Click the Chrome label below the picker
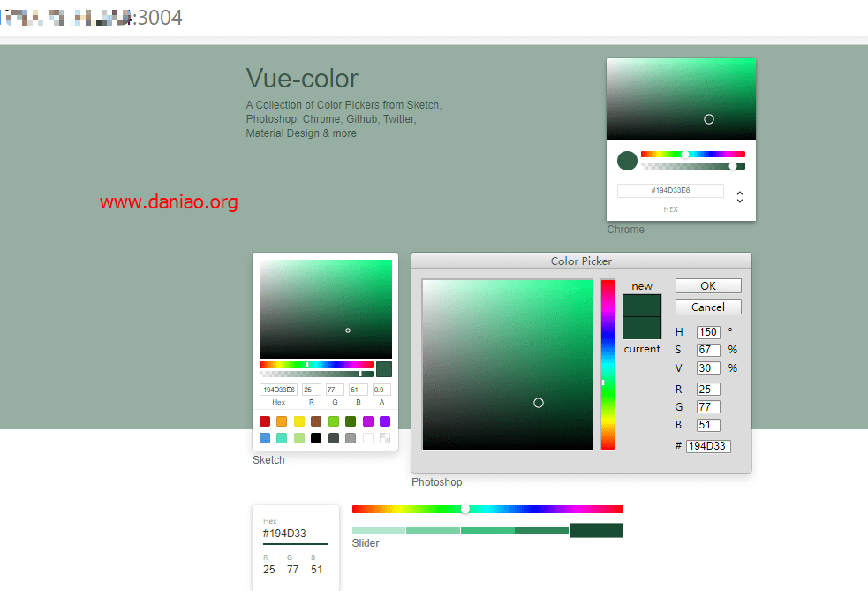This screenshot has width=868, height=591. [x=625, y=230]
